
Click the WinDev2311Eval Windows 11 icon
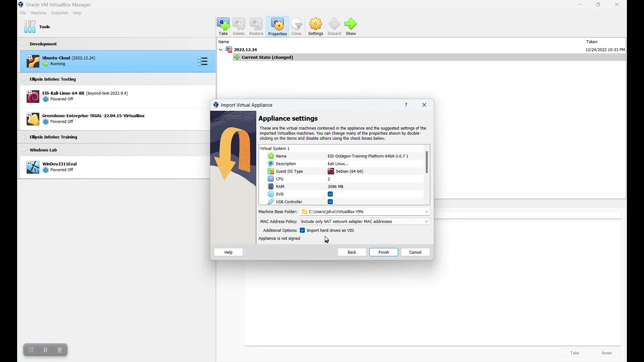pyautogui.click(x=33, y=167)
